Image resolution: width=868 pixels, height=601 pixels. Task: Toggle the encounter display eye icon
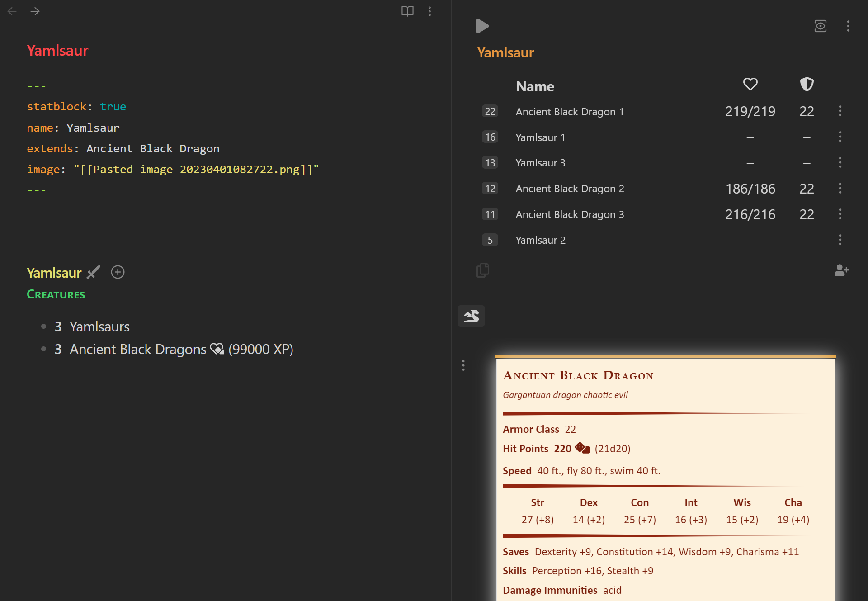[821, 26]
